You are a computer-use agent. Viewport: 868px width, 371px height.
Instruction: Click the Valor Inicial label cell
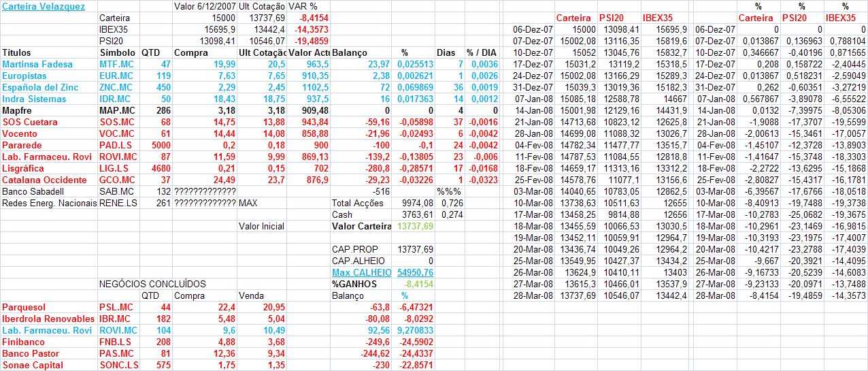click(x=261, y=227)
